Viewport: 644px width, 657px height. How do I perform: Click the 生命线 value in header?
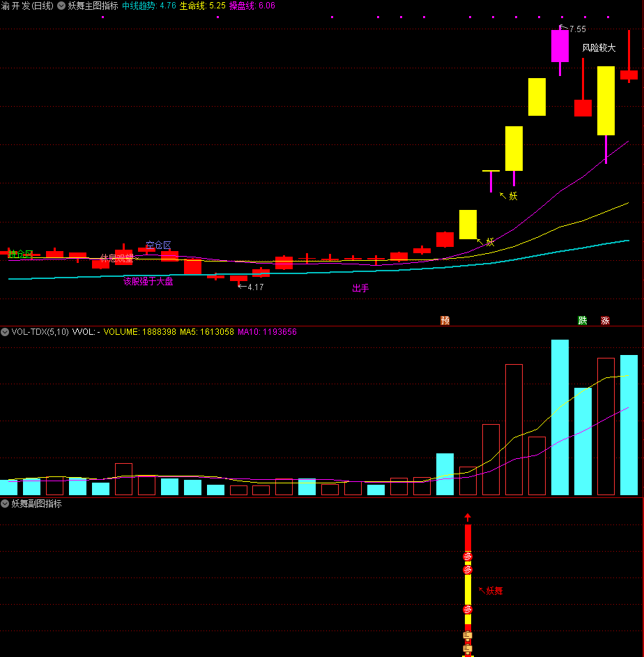coord(217,6)
